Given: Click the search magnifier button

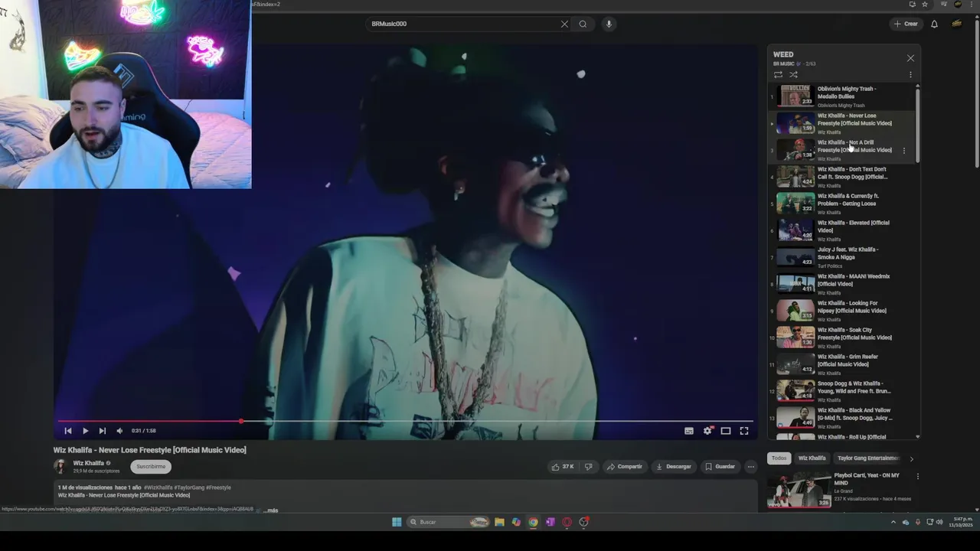Looking at the screenshot, I should pos(583,24).
